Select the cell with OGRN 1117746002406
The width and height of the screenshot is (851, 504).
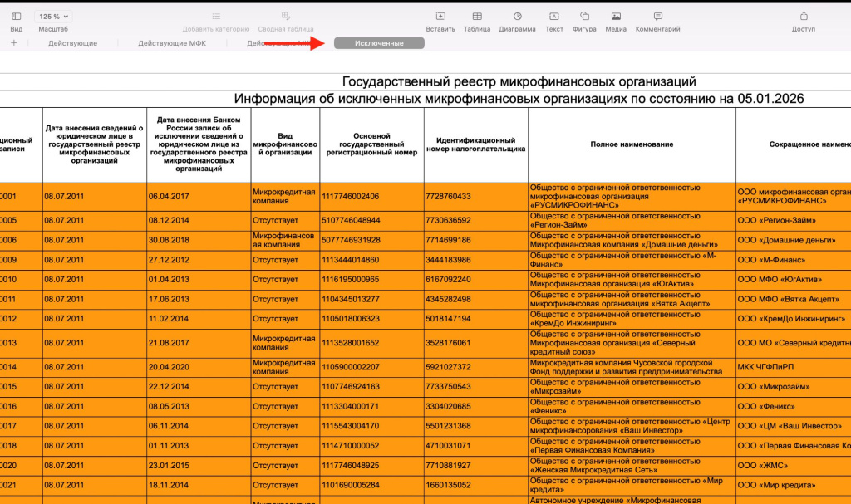[371, 197]
